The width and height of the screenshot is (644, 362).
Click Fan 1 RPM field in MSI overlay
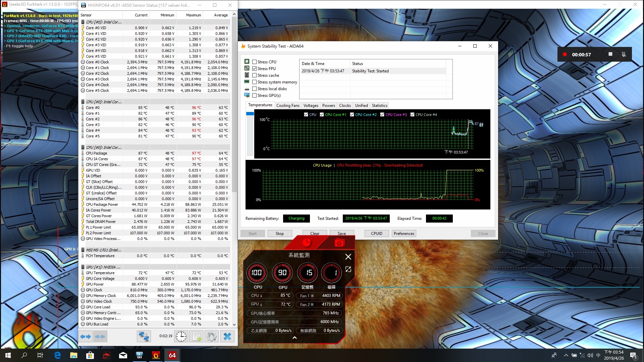click(x=320, y=296)
